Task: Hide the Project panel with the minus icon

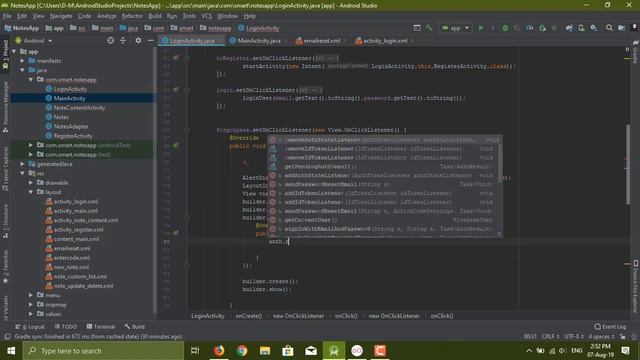Action: [x=150, y=40]
